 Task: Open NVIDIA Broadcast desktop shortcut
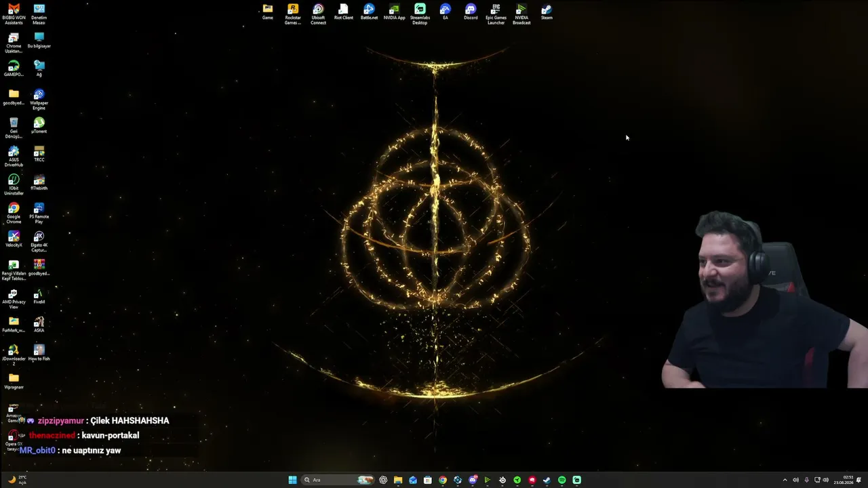tap(521, 14)
